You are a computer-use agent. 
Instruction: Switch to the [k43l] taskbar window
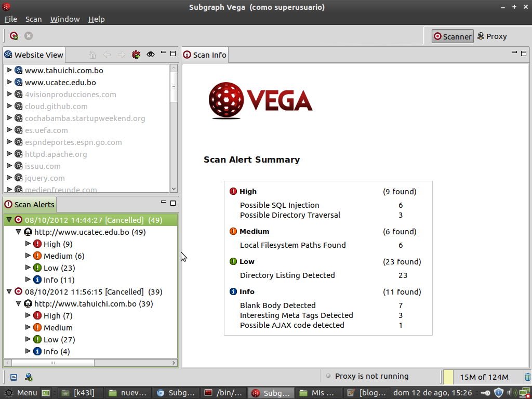[x=80, y=393]
